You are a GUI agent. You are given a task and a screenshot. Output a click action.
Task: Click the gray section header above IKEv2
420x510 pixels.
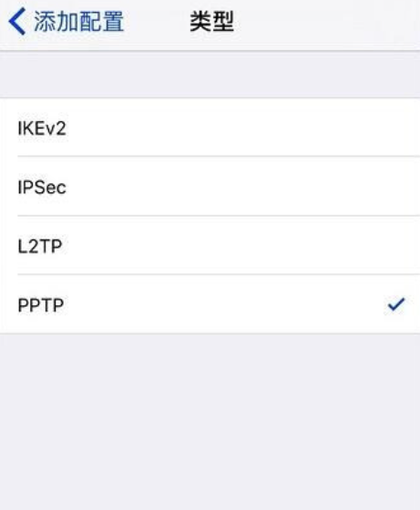[x=210, y=75]
